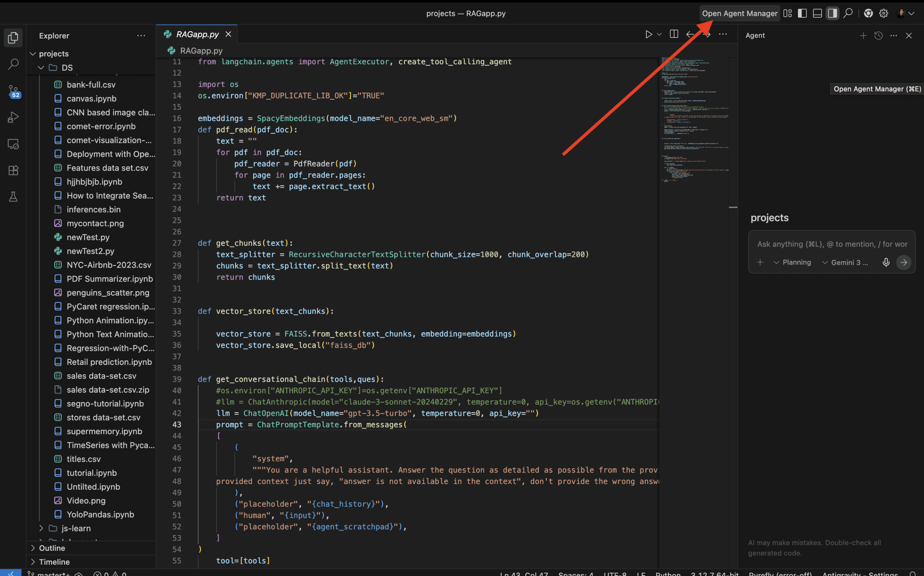Toggle the Agent secondary side bar
Screen dimensions: 924x576
[832, 13]
